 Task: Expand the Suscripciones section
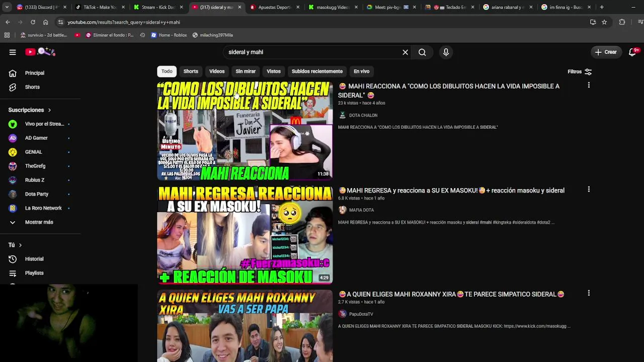30,110
